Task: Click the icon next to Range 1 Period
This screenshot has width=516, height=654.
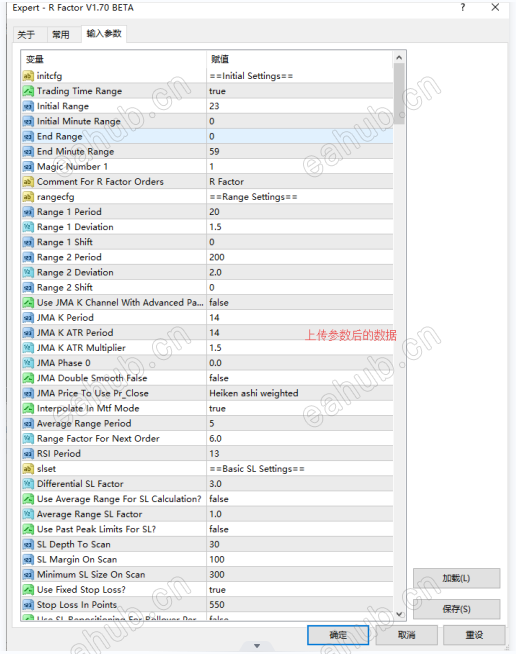Action: tap(28, 212)
